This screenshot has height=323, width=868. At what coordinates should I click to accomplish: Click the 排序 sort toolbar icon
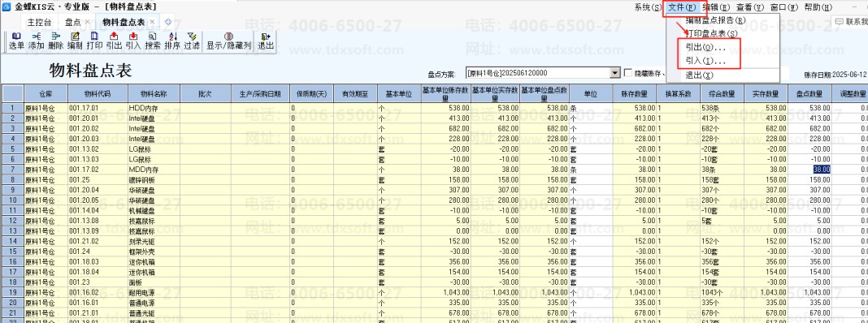tap(172, 41)
